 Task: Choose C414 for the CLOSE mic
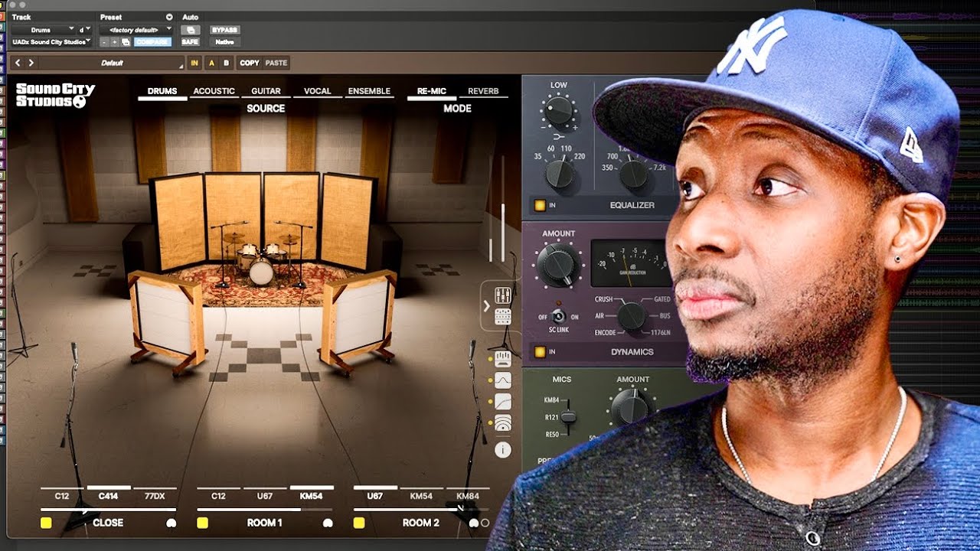point(108,495)
